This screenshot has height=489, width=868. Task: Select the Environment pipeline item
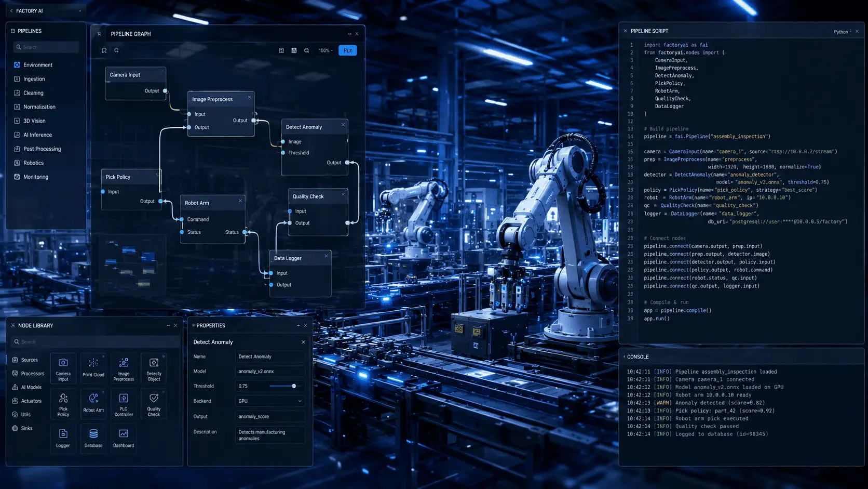33,65
